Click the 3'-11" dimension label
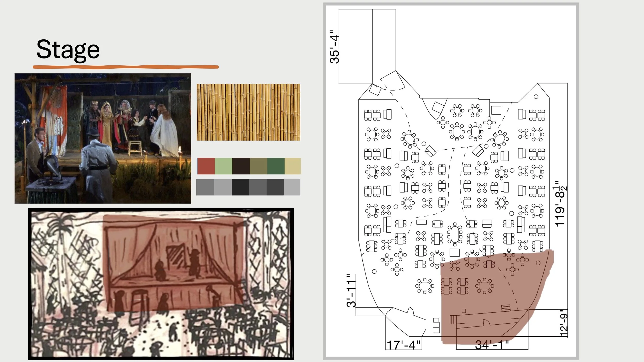Image resolution: width=644 pixels, height=362 pixels. point(351,291)
